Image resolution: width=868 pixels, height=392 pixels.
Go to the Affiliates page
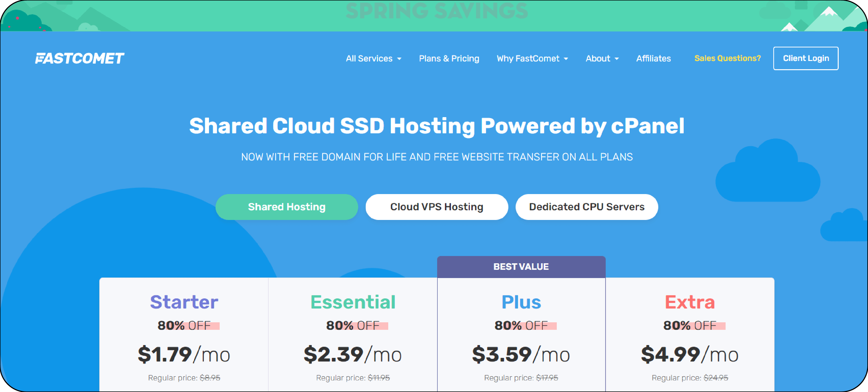(x=653, y=59)
